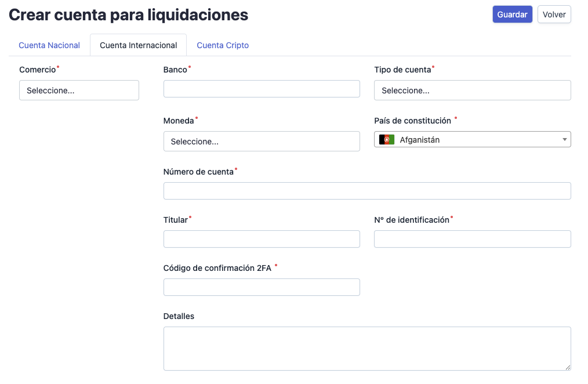
Task: Click inside the Banco input field
Action: pyautogui.click(x=261, y=88)
